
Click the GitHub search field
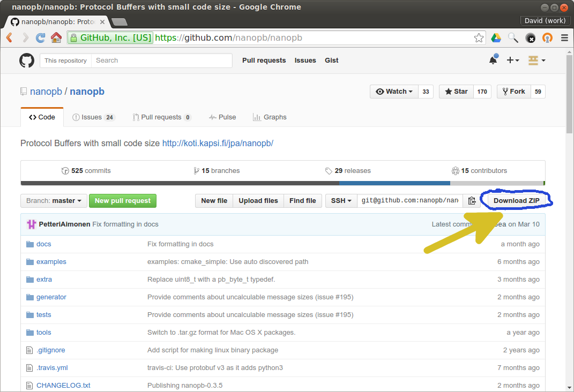point(162,61)
